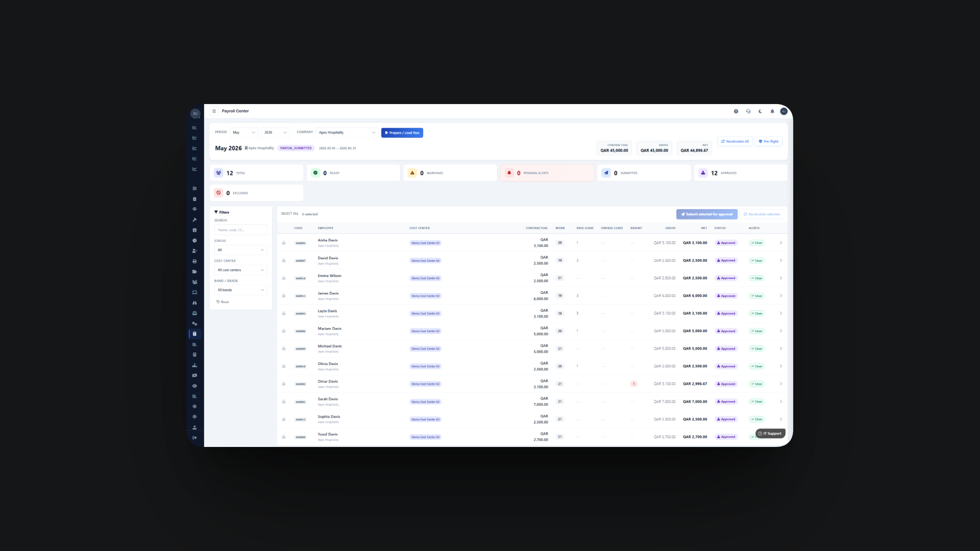This screenshot has width=980, height=551.
Task: Open the Status filter dropdown showing All
Action: tap(241, 250)
